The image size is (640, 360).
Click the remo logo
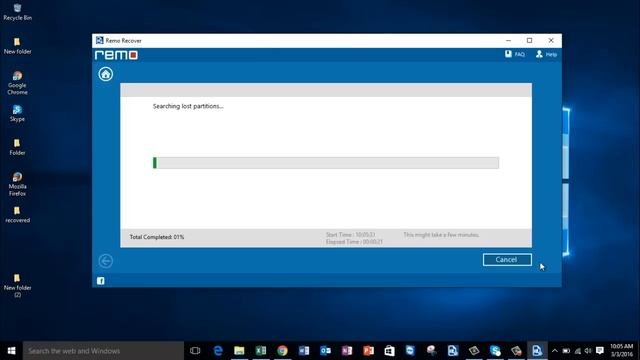click(116, 55)
